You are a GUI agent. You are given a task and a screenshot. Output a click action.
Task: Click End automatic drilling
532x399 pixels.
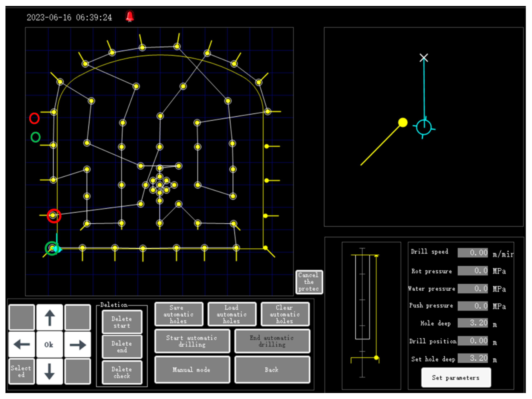(x=272, y=341)
